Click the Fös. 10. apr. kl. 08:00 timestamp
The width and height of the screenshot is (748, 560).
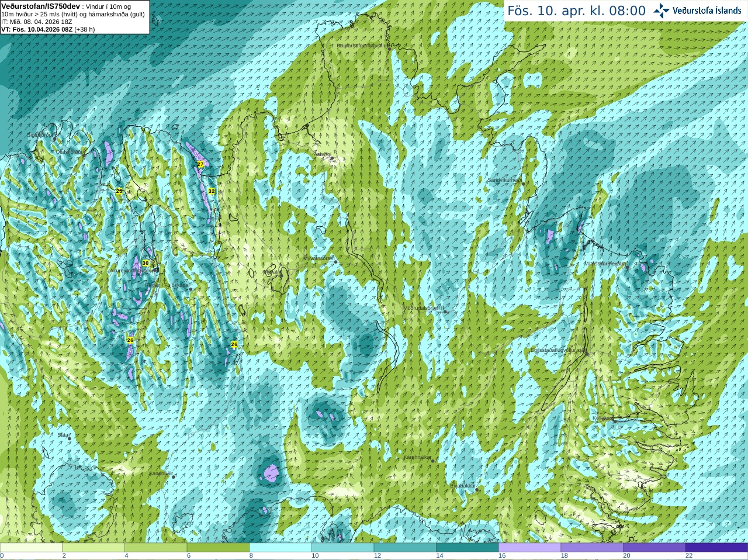click(576, 11)
